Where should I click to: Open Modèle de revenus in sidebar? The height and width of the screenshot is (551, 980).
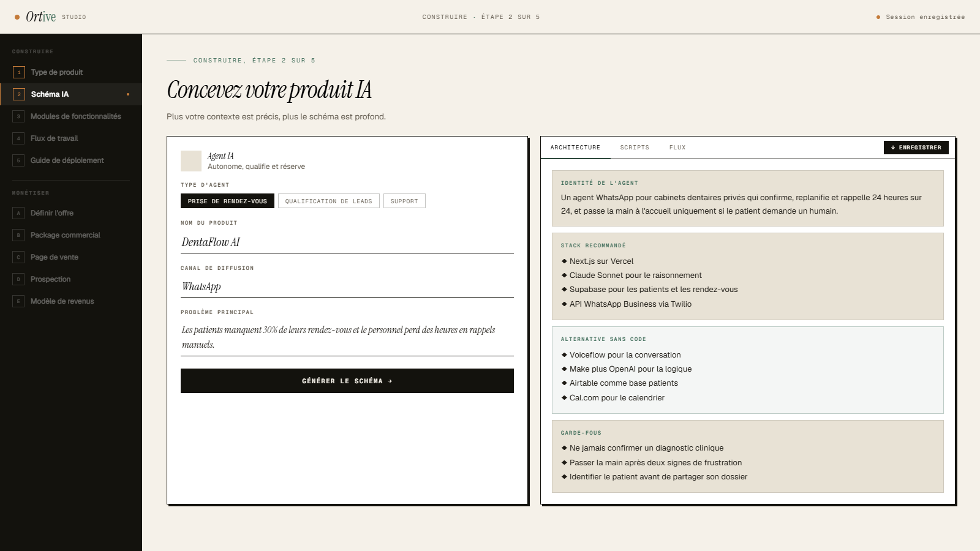(x=71, y=301)
